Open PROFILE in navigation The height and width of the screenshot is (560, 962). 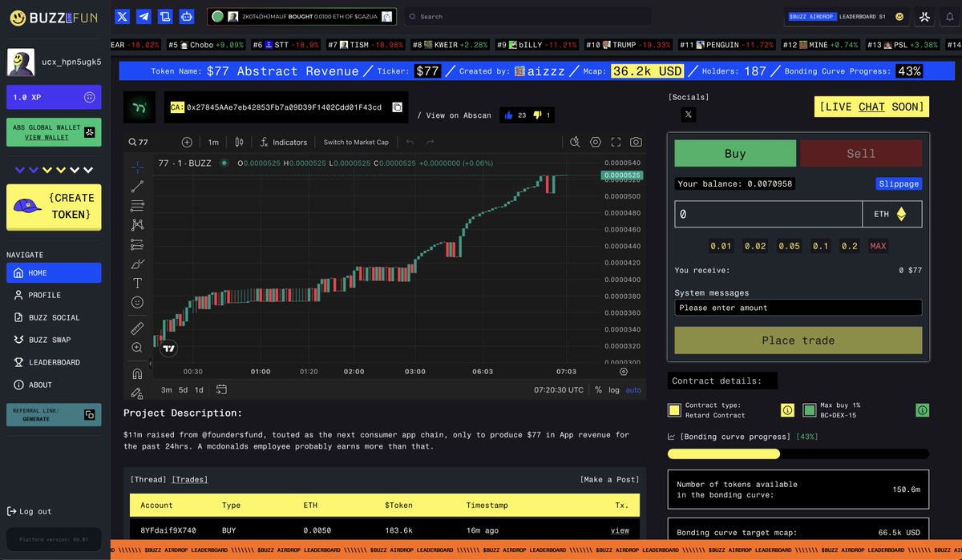(x=54, y=295)
